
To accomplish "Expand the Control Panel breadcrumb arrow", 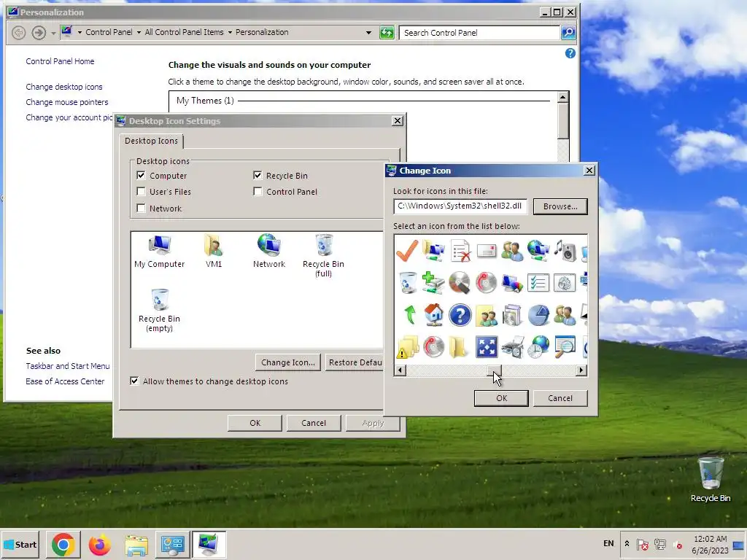I will pos(139,32).
